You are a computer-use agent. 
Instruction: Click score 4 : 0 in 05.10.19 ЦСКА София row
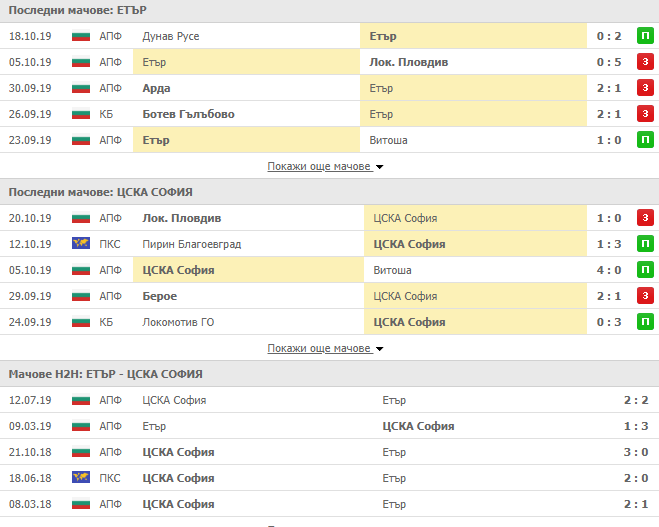609,270
